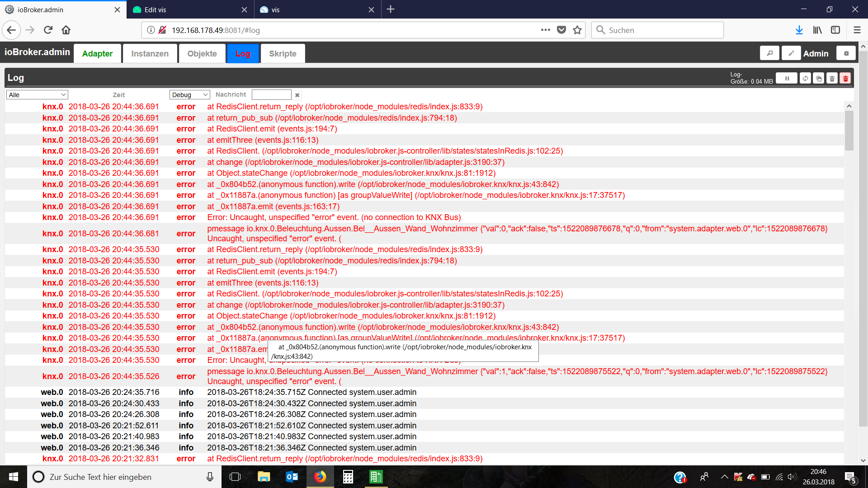Click the taskbar clock showing 20:46
This screenshot has width=868, height=488.
coord(818,477)
